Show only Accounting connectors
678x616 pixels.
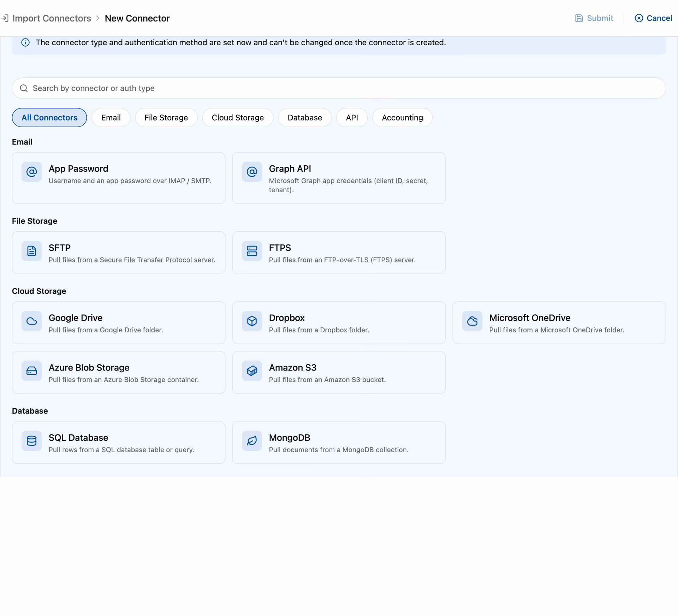click(x=402, y=118)
